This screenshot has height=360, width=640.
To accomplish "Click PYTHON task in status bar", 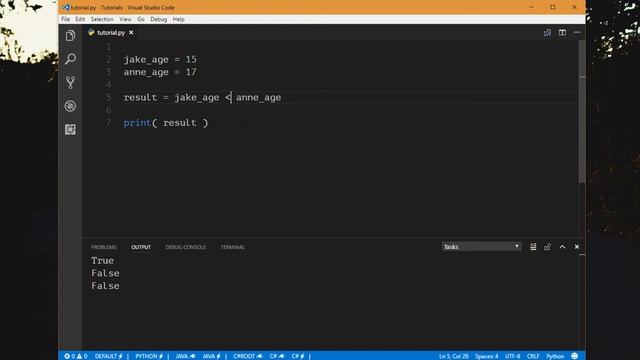I will (x=149, y=356).
